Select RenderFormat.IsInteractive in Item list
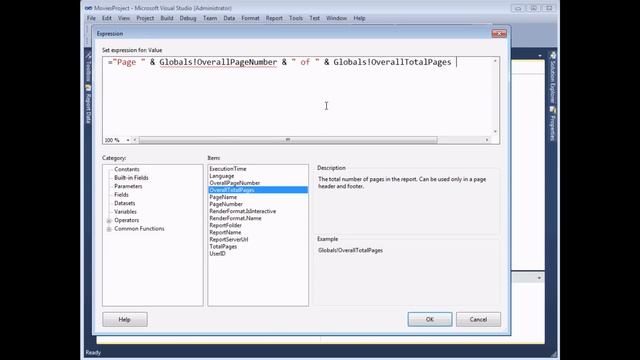This screenshot has width=640, height=360. [x=258, y=211]
